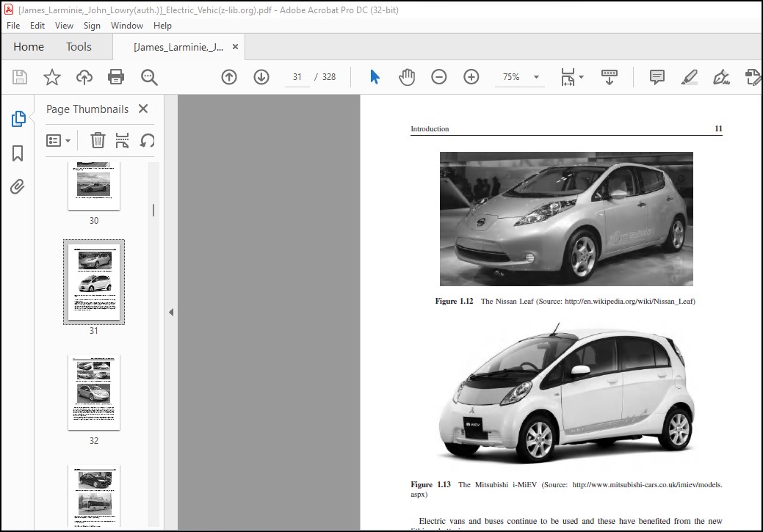Image resolution: width=763 pixels, height=532 pixels.
Task: Delete selected page with trash icon
Action: [98, 141]
